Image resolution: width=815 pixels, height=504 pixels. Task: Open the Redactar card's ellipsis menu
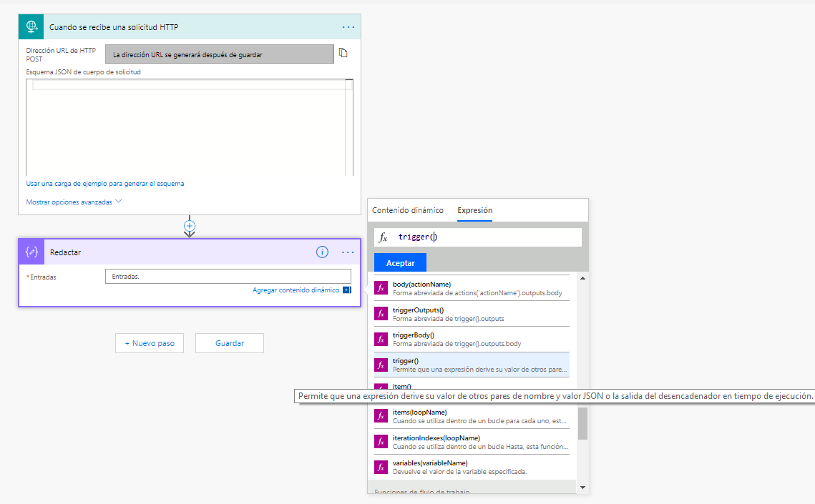pos(348,252)
